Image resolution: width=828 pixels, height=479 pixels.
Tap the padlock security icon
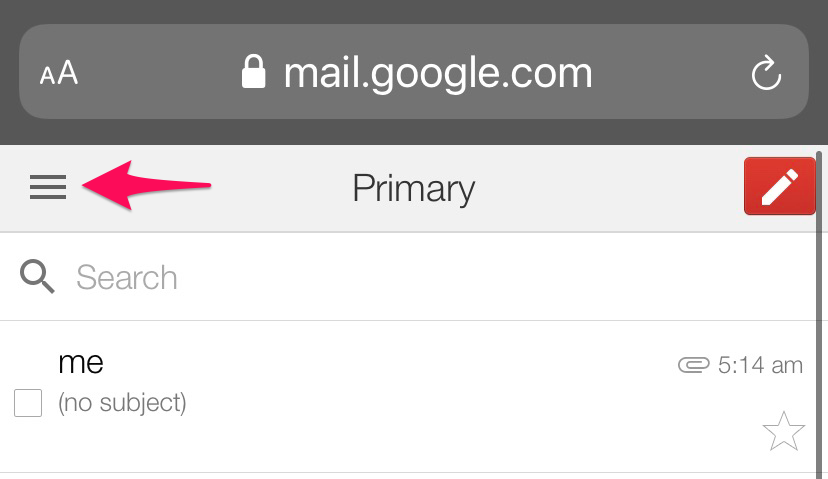point(255,72)
